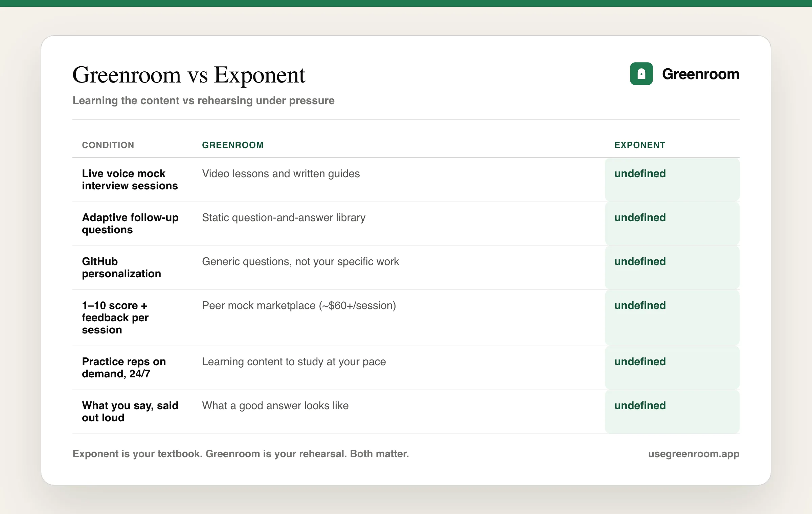This screenshot has width=812, height=514.
Task: Click 'undefined' in GitHub personalization row
Action: [x=640, y=261]
